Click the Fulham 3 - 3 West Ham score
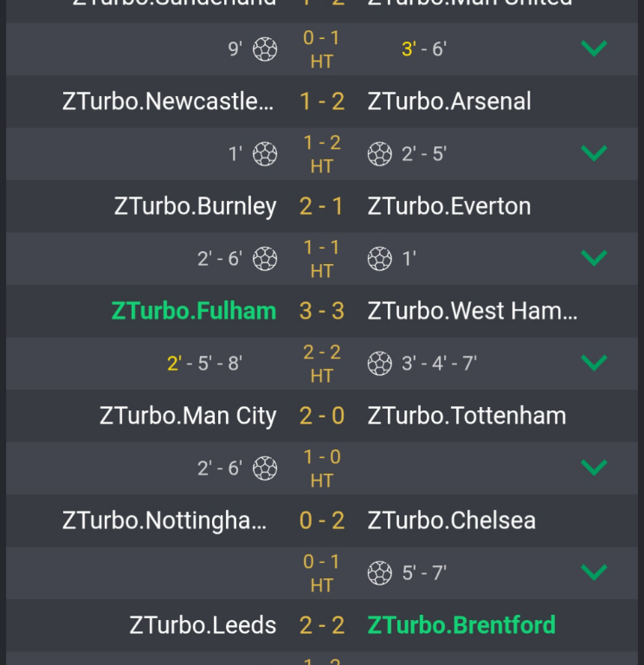The image size is (644, 665). pos(322,311)
